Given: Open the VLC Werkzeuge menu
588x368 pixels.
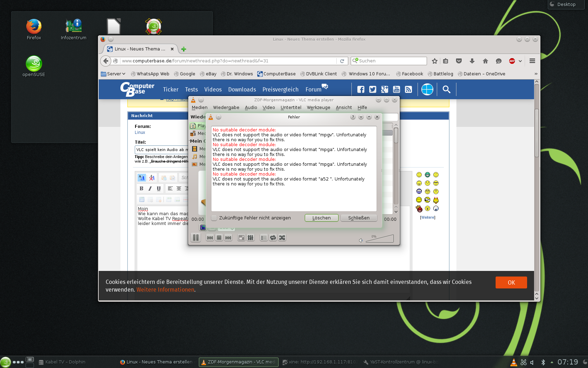Looking at the screenshot, I should (318, 108).
